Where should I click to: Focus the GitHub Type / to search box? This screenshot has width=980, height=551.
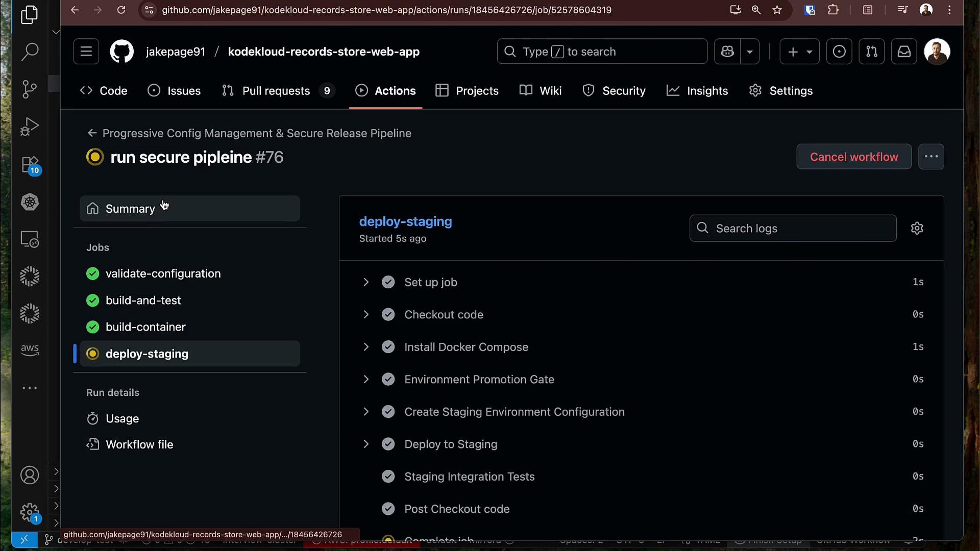(602, 52)
